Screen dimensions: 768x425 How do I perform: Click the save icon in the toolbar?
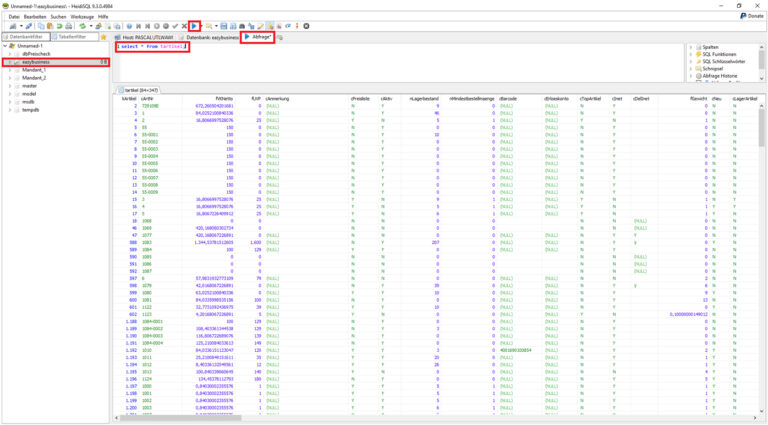point(223,26)
